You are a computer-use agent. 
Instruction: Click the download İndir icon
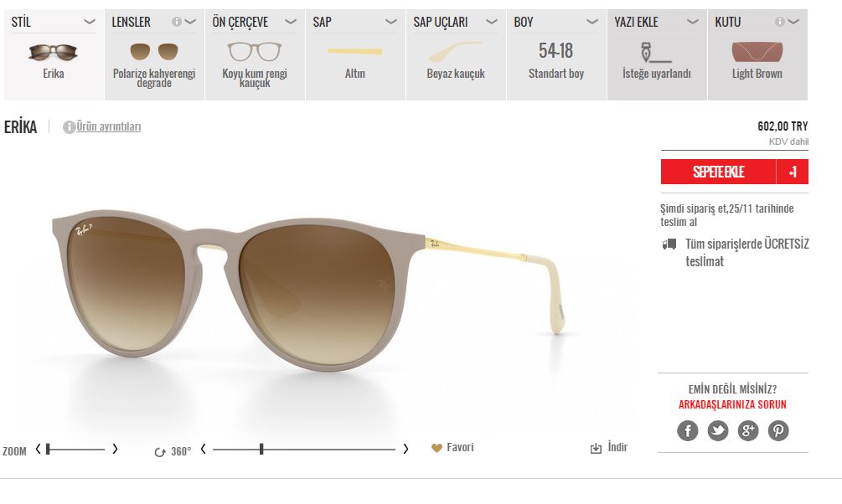tap(596, 448)
